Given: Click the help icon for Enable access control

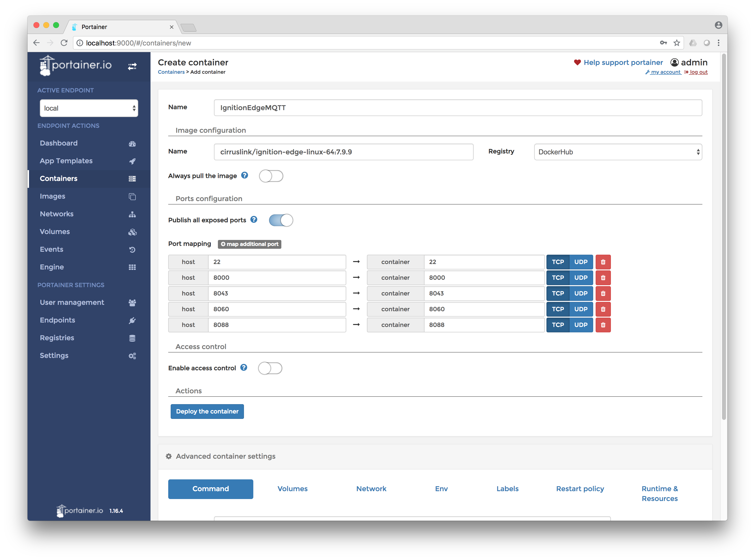Looking at the screenshot, I should click(x=243, y=368).
